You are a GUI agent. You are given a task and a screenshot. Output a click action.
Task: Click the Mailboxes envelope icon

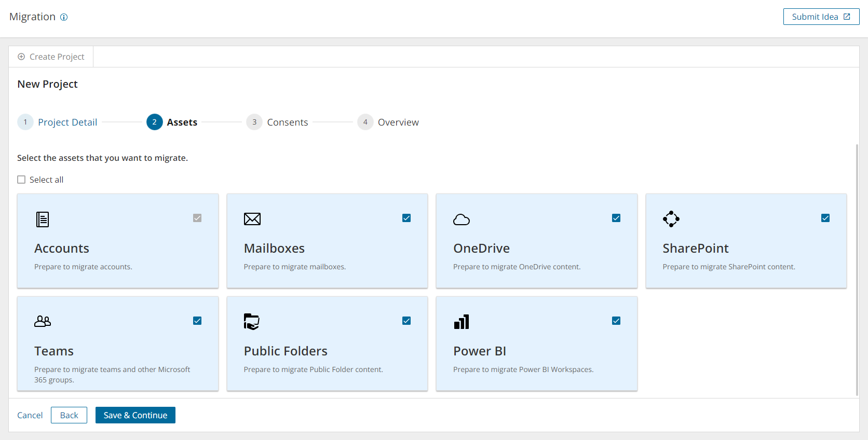pyautogui.click(x=252, y=219)
